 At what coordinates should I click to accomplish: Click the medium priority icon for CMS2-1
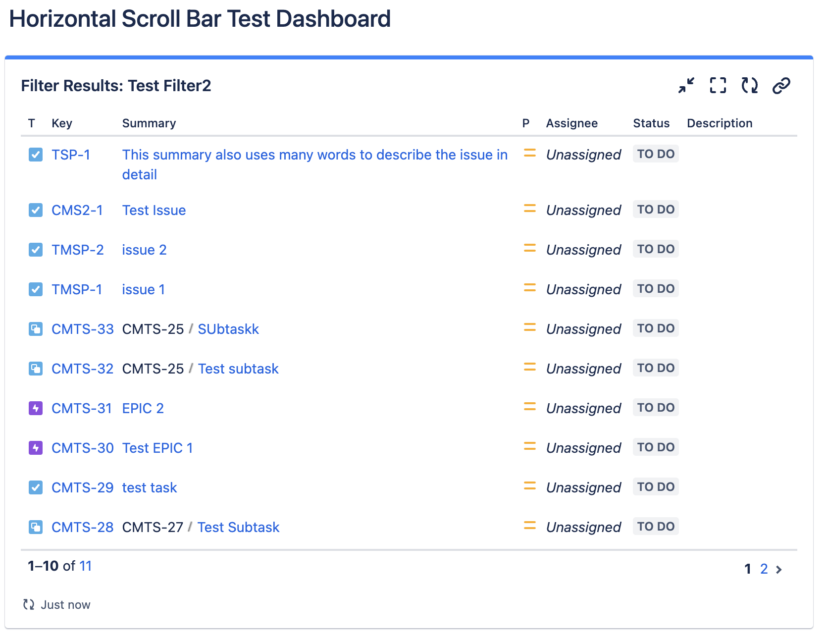(530, 209)
